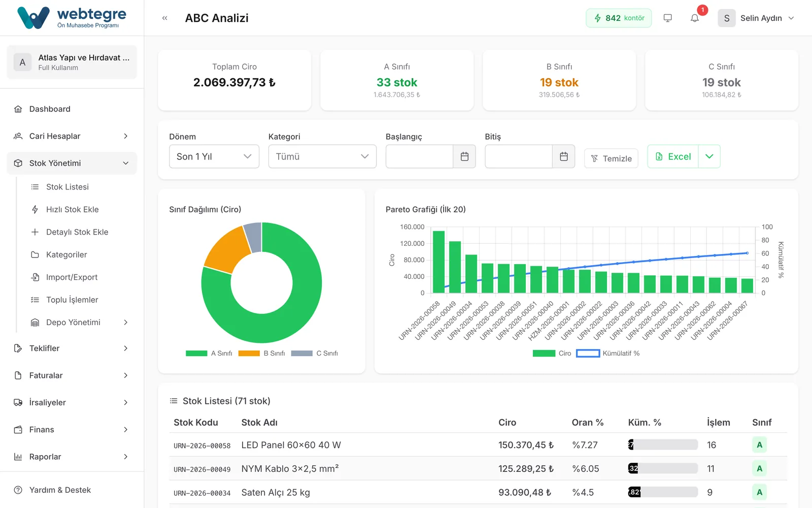Toggle C Sınıfı legend in donut chart
The height and width of the screenshot is (508, 812).
tap(315, 354)
